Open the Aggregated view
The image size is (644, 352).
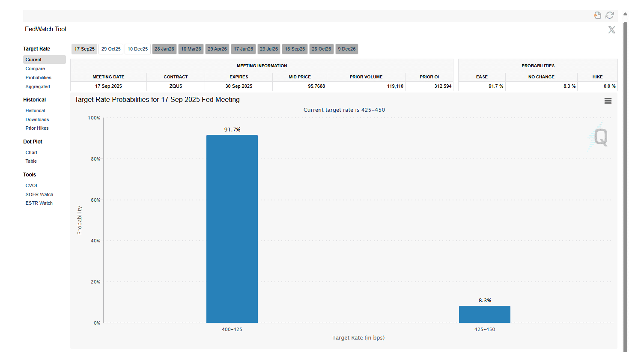point(38,87)
